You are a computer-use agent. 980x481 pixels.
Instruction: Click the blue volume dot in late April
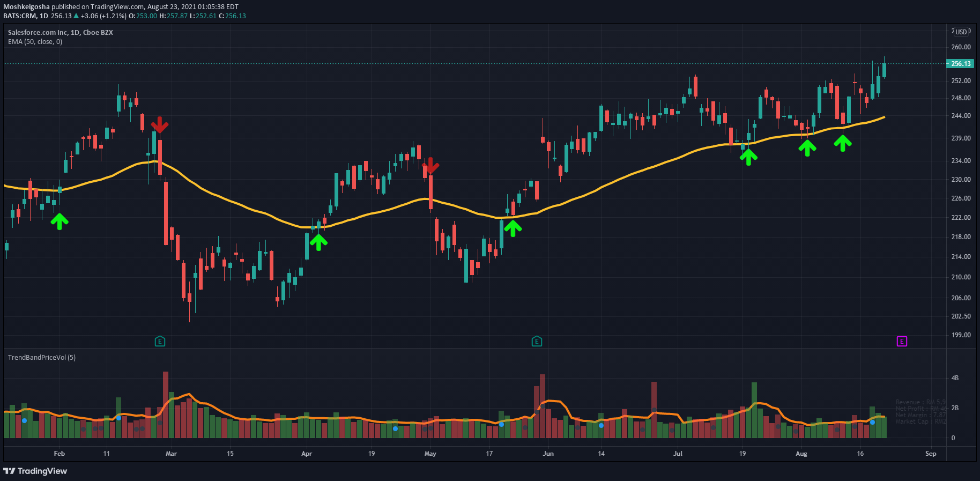click(x=395, y=428)
